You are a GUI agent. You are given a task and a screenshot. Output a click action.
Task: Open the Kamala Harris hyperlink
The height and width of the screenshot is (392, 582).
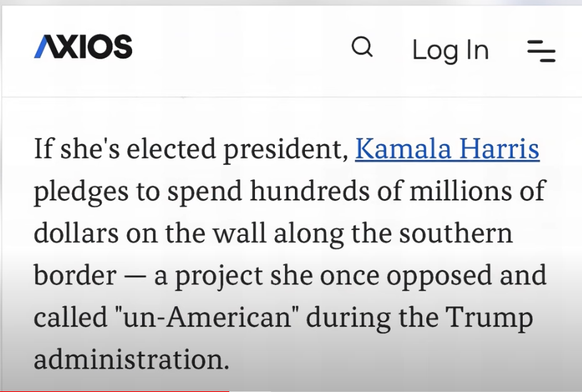point(447,149)
